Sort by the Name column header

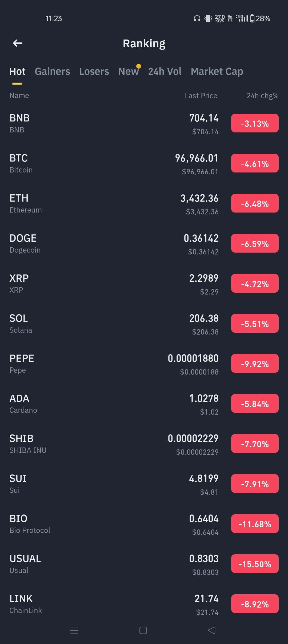tap(19, 95)
